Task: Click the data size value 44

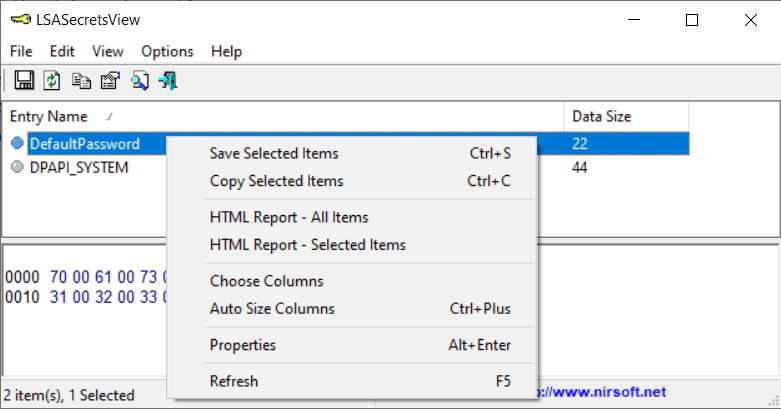Action: (x=580, y=167)
